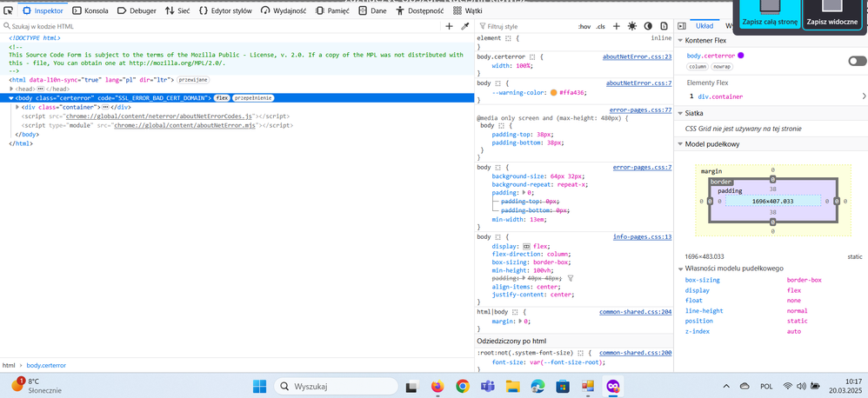Switch to the Pamięć tab

tap(334, 10)
